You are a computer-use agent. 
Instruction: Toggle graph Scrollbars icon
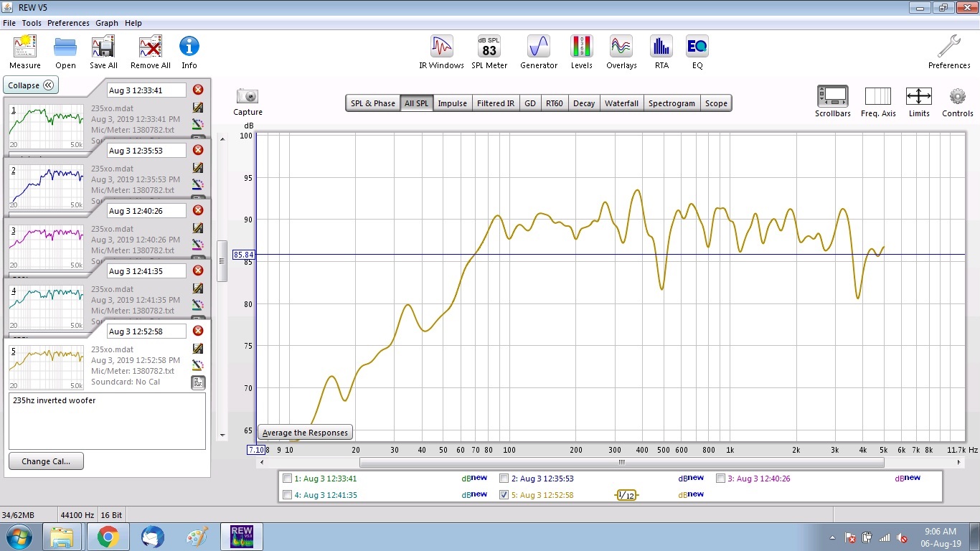[x=833, y=96]
